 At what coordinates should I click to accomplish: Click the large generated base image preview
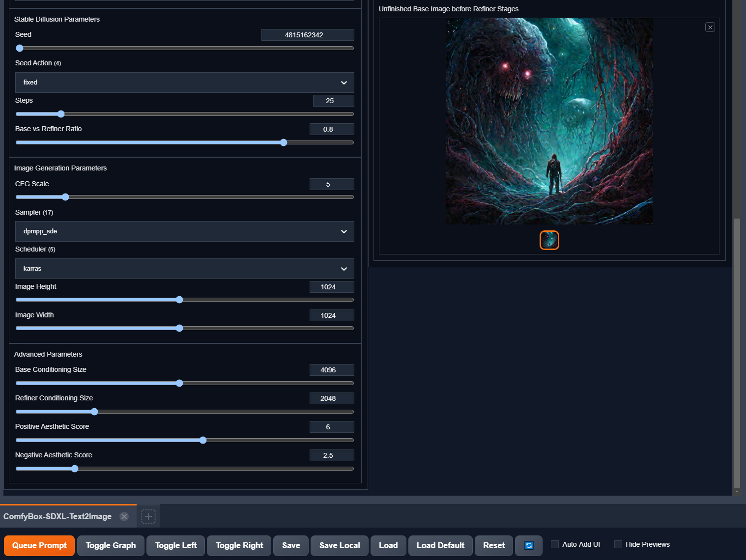pyautogui.click(x=549, y=121)
